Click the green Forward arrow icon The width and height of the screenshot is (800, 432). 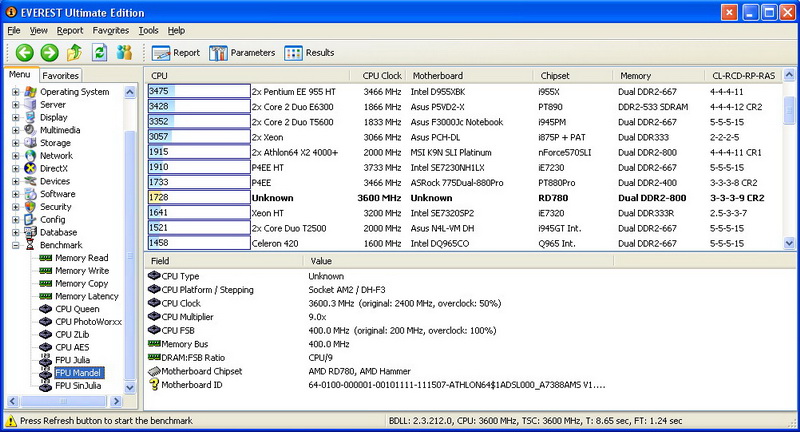point(49,53)
